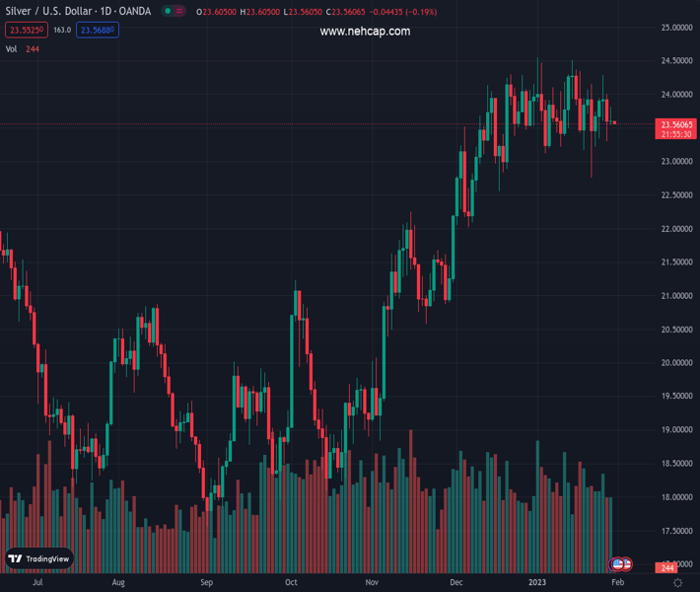Open chart settings gear icon
The height and width of the screenshot is (592, 700).
coord(677,583)
